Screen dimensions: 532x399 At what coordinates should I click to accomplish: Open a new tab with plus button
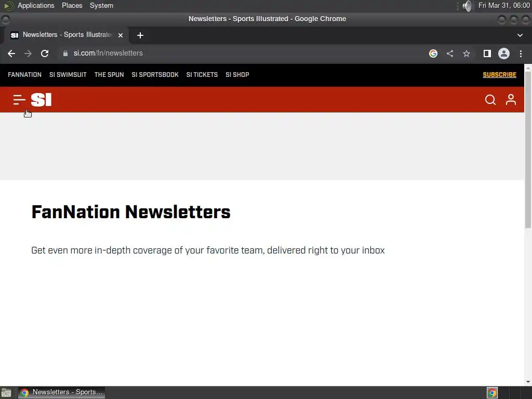point(140,35)
